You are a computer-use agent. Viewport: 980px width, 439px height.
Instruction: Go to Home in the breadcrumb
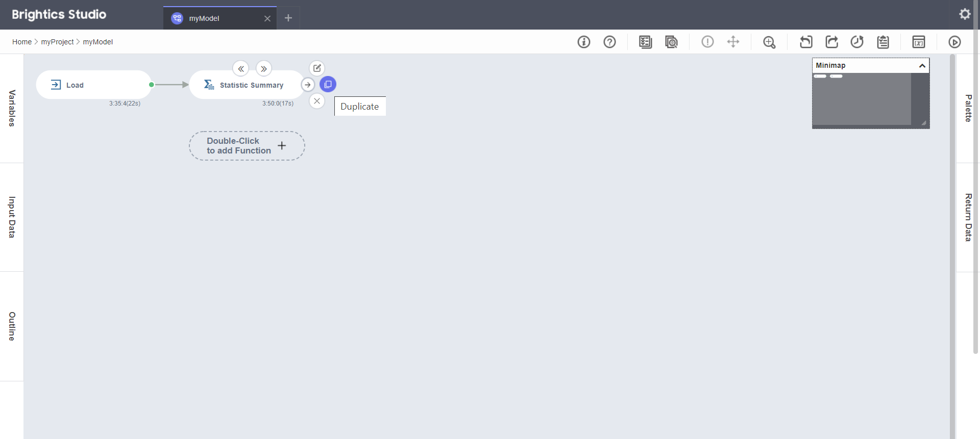(22, 42)
